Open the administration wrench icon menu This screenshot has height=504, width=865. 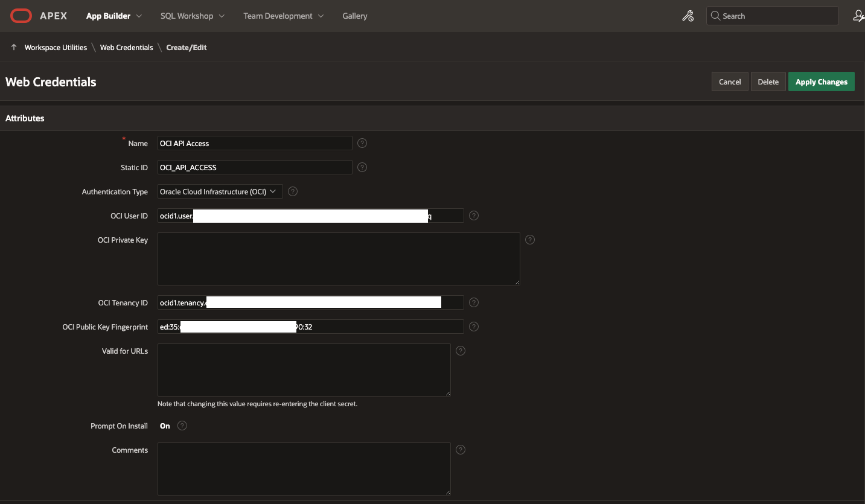[x=688, y=16]
